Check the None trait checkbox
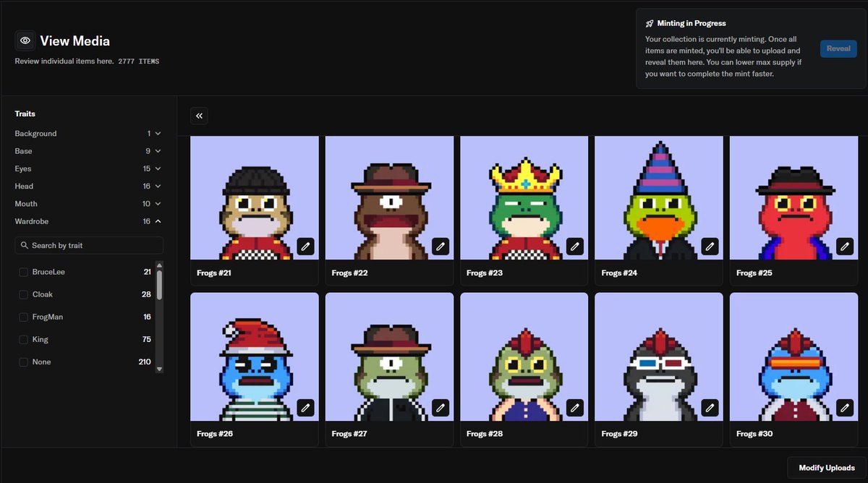The image size is (868, 483). pyautogui.click(x=24, y=362)
